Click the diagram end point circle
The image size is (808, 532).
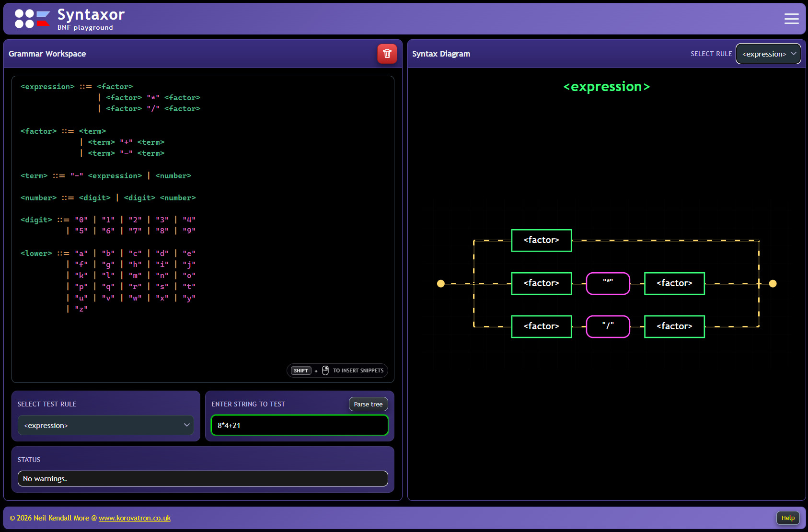(773, 284)
